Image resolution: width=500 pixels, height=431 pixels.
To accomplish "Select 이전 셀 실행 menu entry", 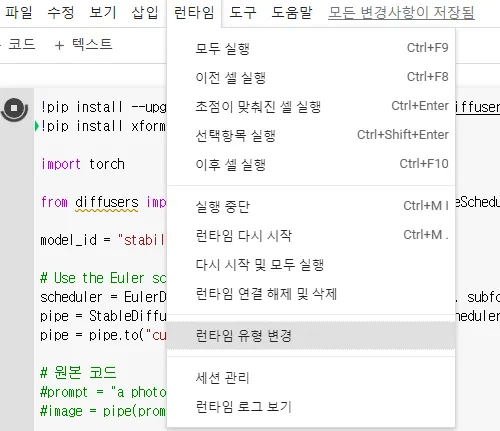I will 311,78.
